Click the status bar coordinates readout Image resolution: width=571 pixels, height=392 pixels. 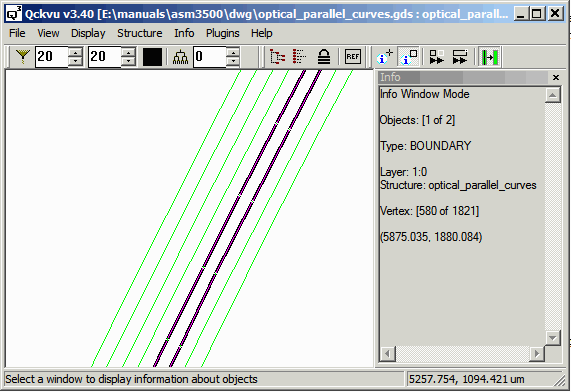tap(466, 379)
